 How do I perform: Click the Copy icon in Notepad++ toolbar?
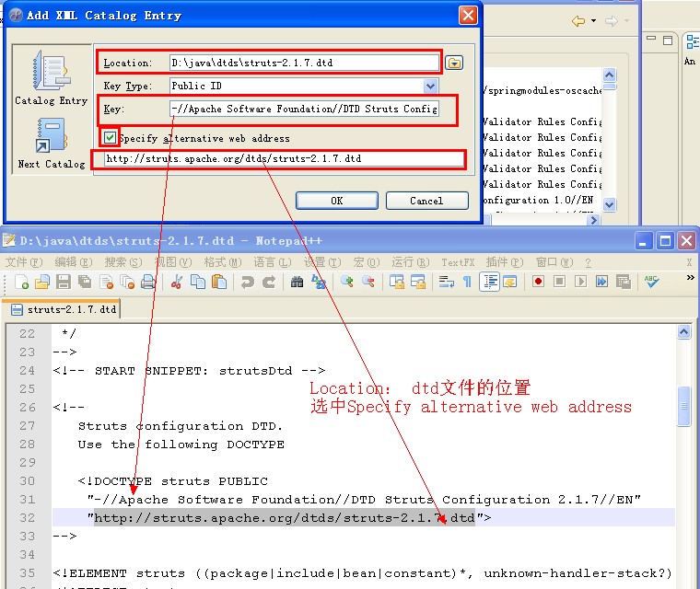198,282
